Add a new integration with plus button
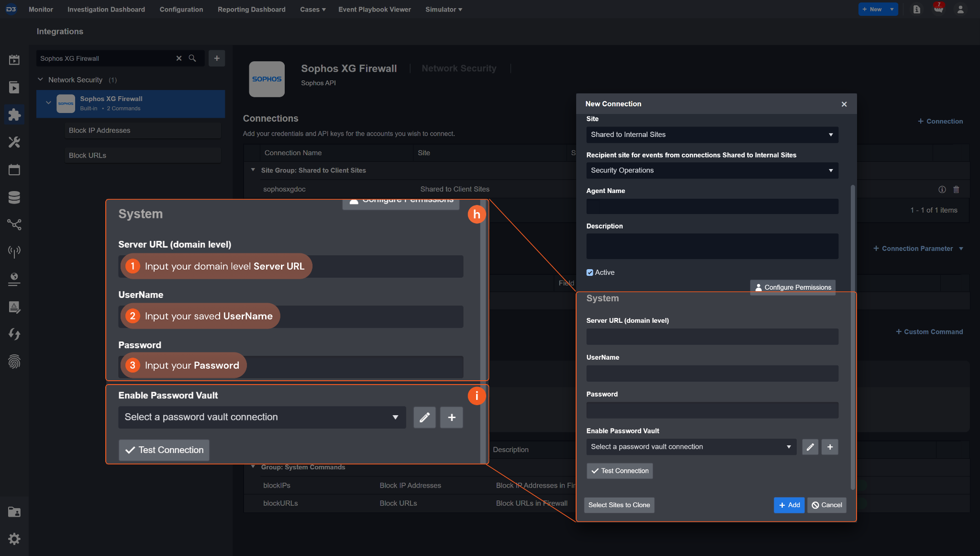The image size is (980, 556). click(x=217, y=58)
